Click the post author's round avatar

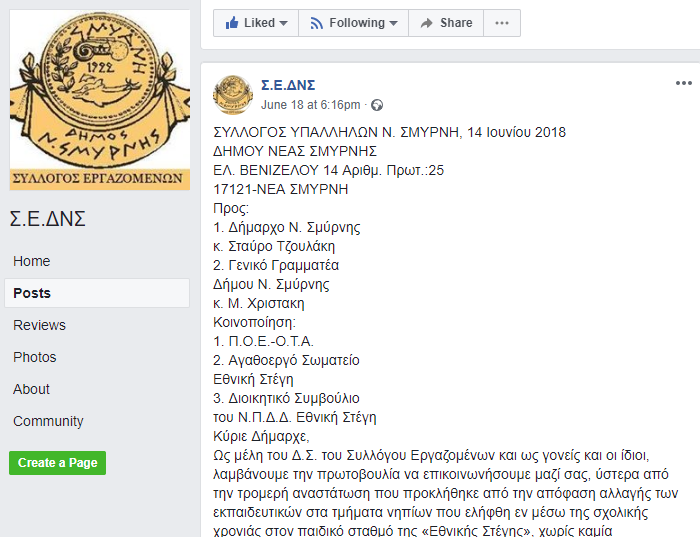tap(233, 93)
